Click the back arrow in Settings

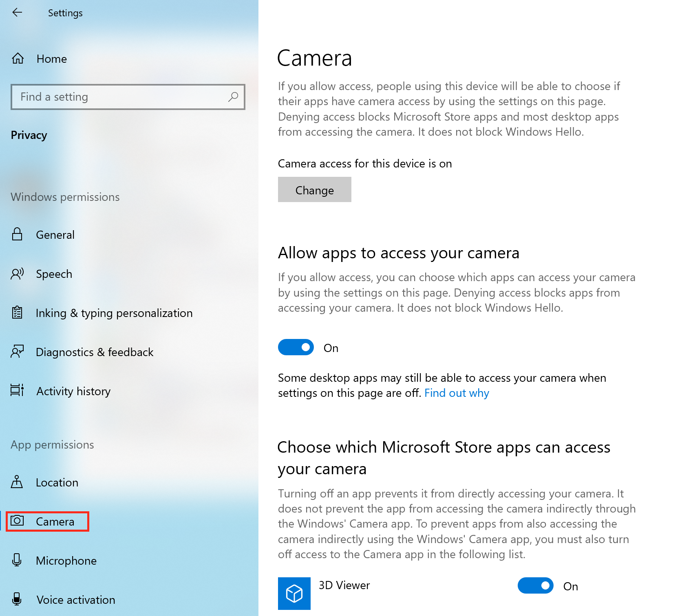(17, 13)
